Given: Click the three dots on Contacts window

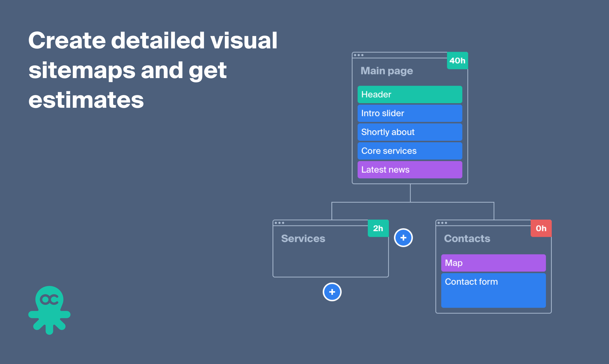Looking at the screenshot, I should point(442,223).
